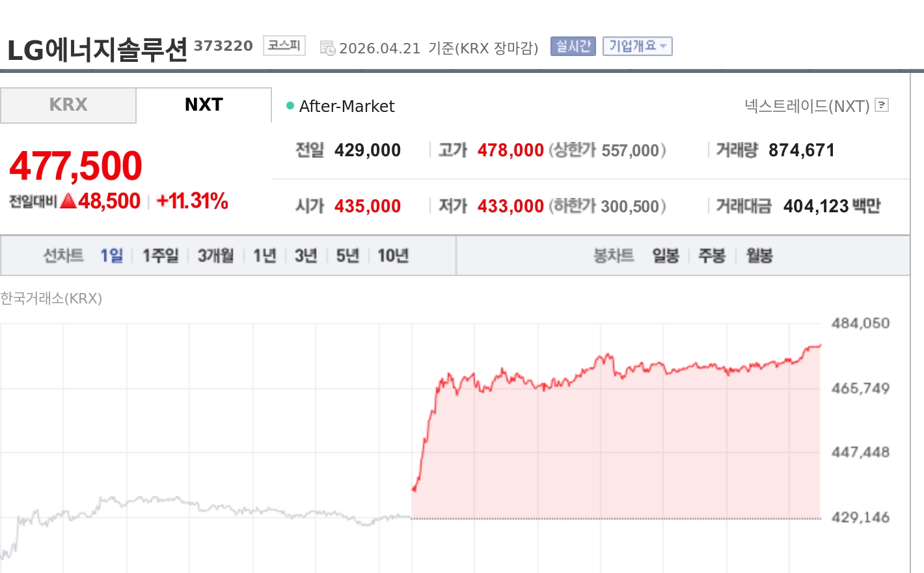Click the green After-Market status dot
This screenshot has height=573, width=924.
(x=290, y=105)
